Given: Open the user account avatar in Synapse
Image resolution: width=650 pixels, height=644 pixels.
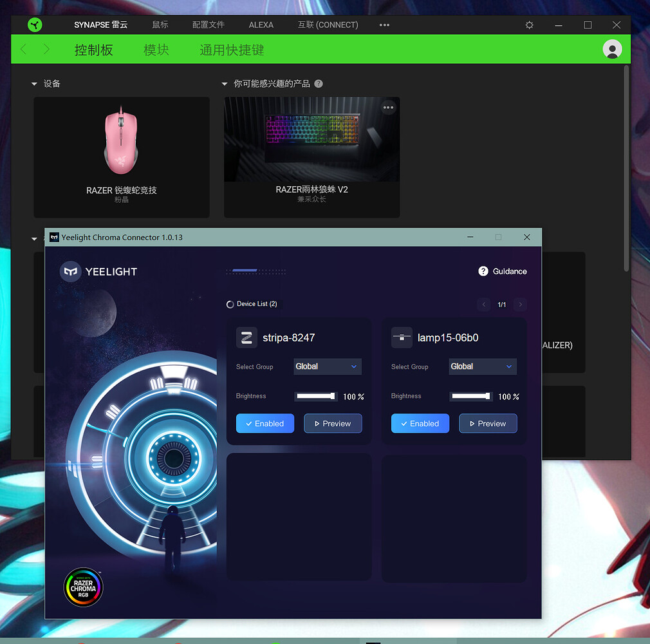Looking at the screenshot, I should coord(612,50).
